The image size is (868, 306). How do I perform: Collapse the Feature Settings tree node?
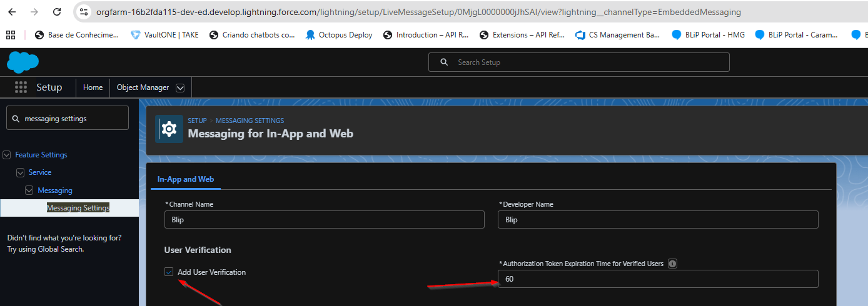[x=7, y=155]
